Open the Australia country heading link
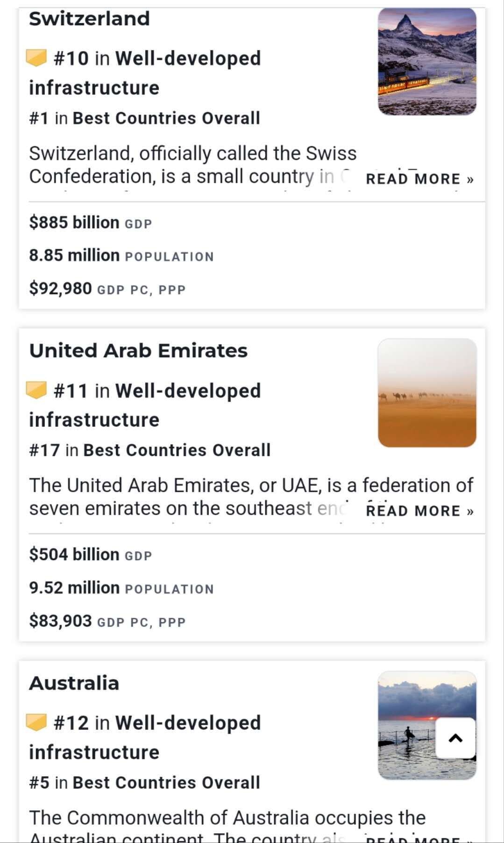This screenshot has width=504, height=843. 74,683
